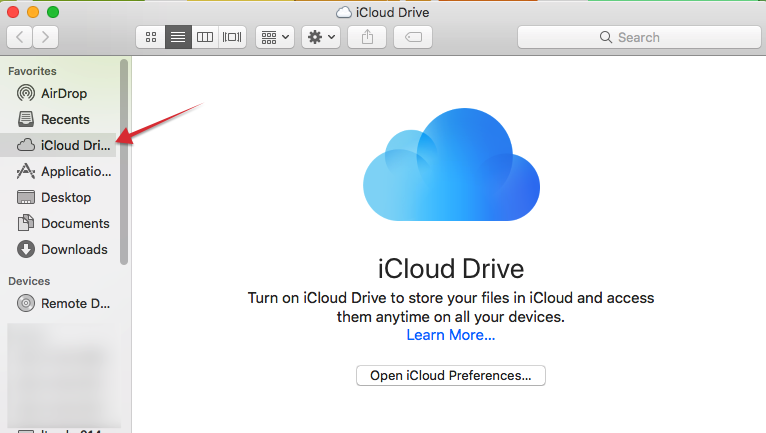Select iCloud Drive in the sidebar
Screen dimensions: 766x433
58,145
